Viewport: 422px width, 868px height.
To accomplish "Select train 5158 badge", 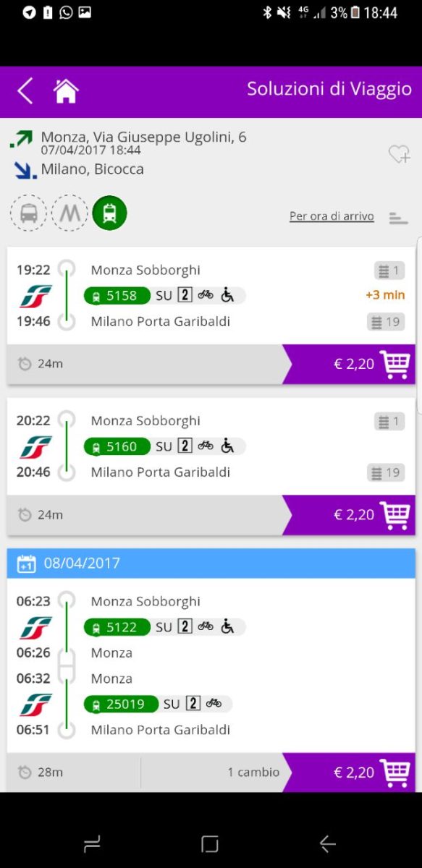I will click(x=117, y=295).
